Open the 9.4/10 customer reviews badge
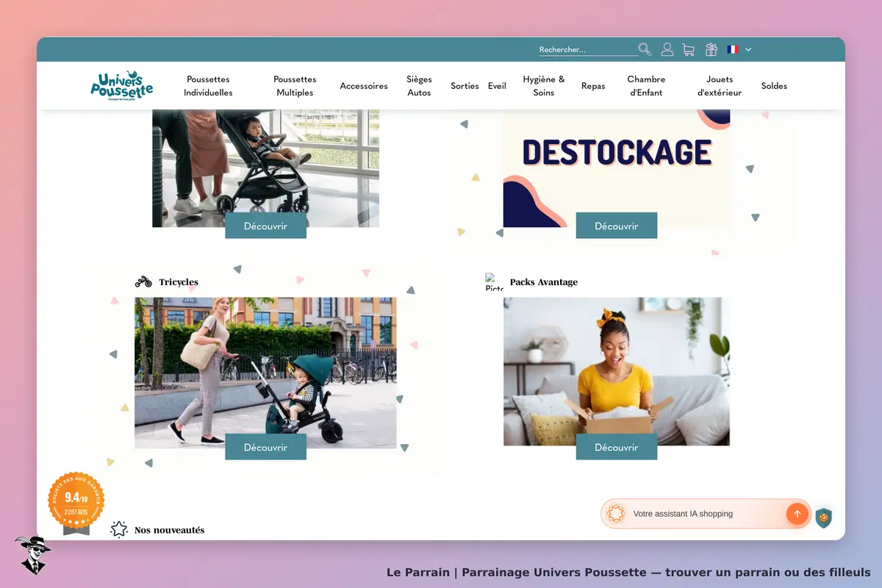 (x=76, y=503)
